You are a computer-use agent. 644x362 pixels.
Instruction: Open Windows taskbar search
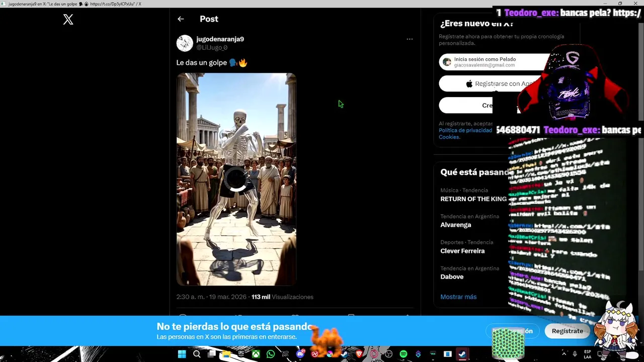coord(197,354)
